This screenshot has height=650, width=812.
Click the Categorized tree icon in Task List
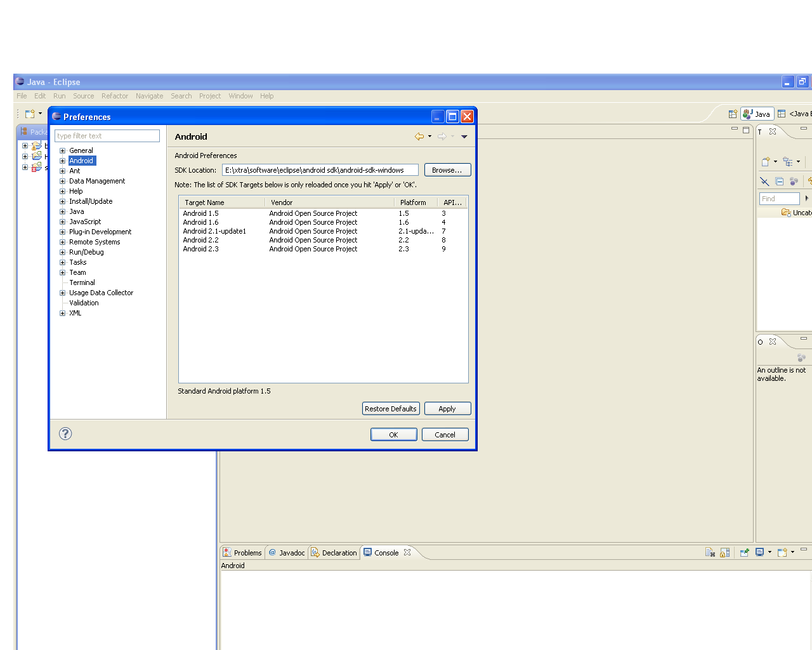(788, 161)
